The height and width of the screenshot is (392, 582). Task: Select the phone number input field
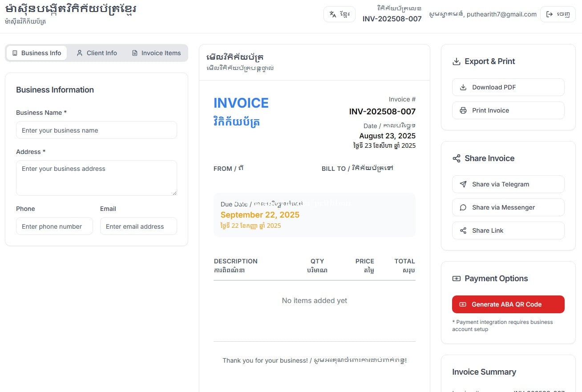54,226
